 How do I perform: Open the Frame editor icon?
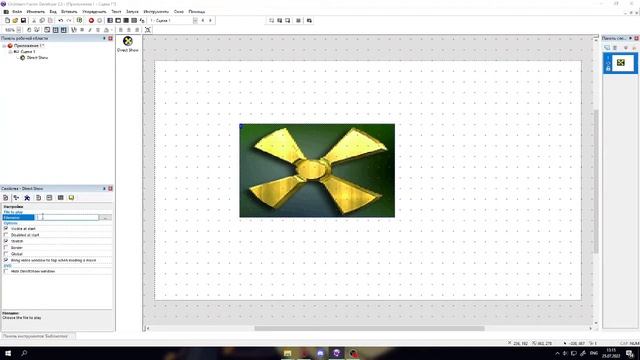point(118,20)
